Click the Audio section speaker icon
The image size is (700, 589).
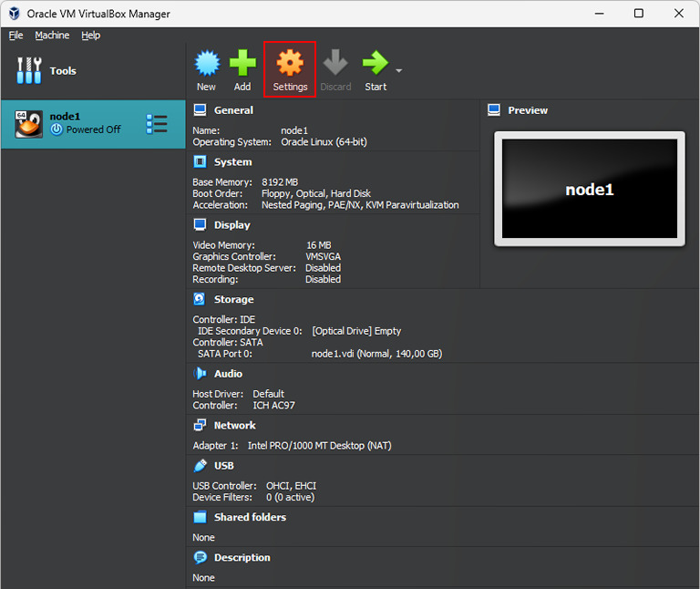pos(200,373)
